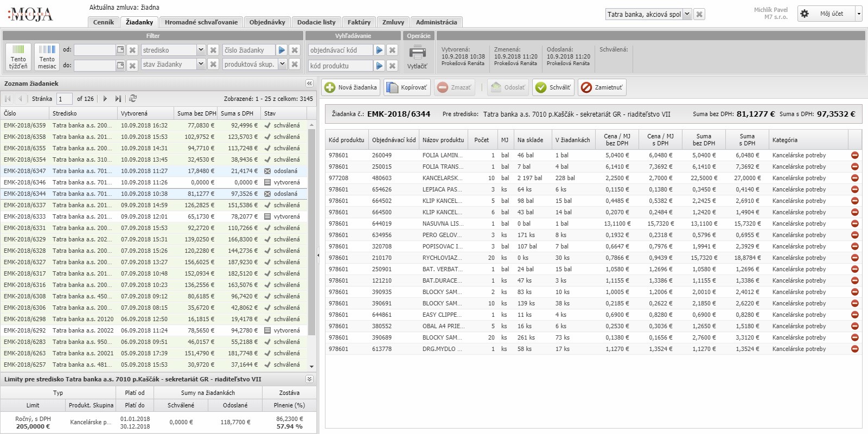
Task: Open calendar picker for 'do' date
Action: point(120,65)
